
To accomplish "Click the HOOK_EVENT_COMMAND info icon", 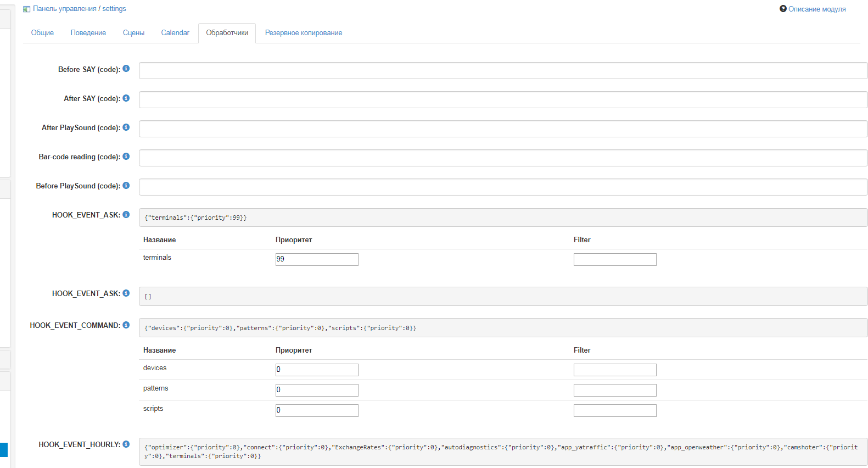I will tap(126, 325).
